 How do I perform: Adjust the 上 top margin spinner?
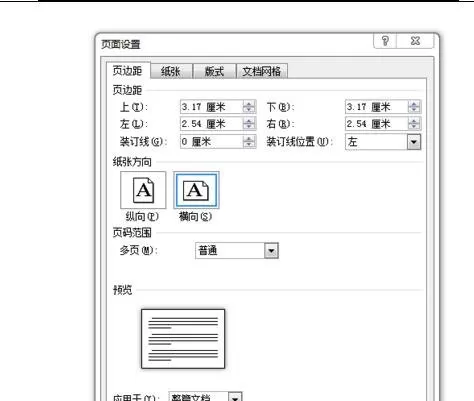tap(249, 107)
